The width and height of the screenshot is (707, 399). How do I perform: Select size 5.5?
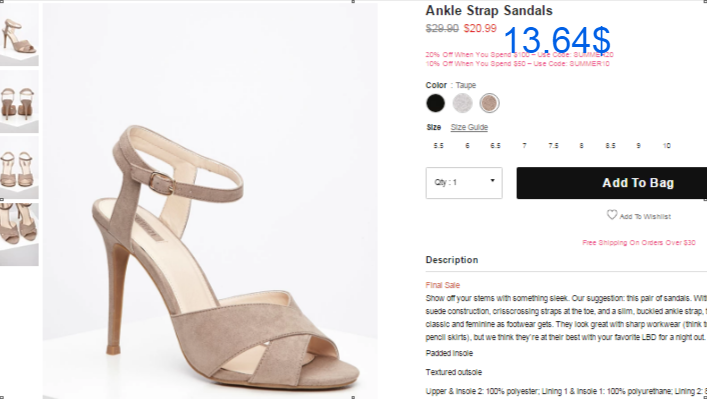point(438,146)
